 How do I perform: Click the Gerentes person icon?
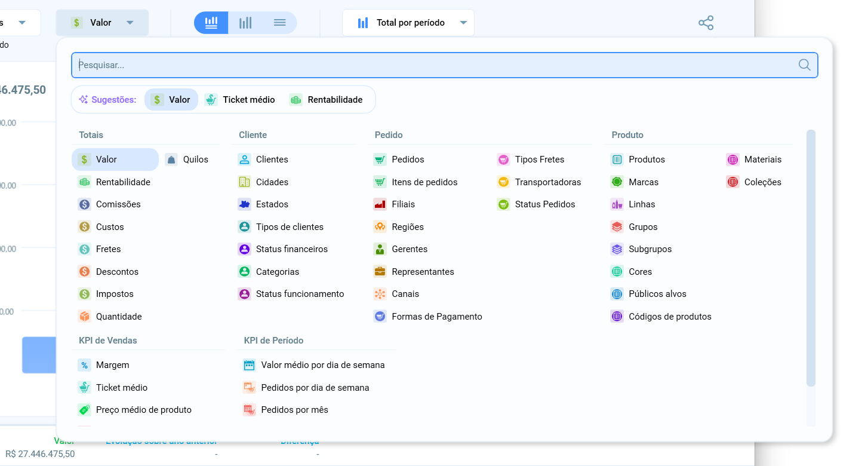coord(380,249)
